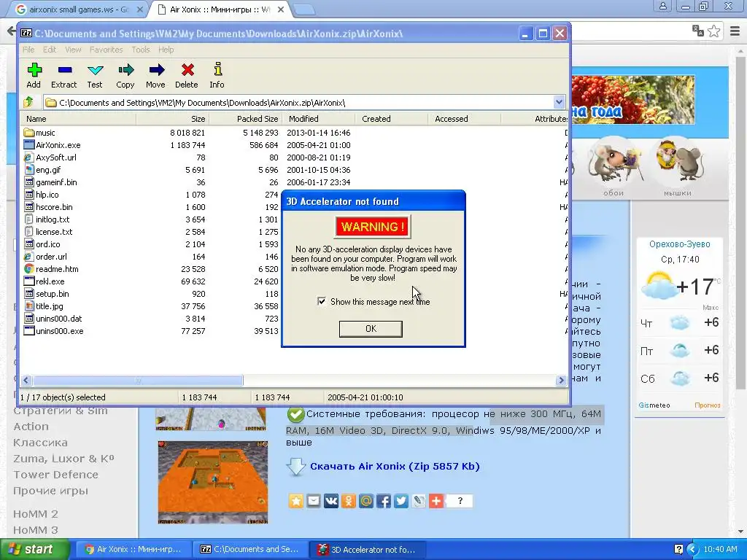
Task: Click the 7-Zip horizontal scrollbar thumb
Action: (138, 380)
